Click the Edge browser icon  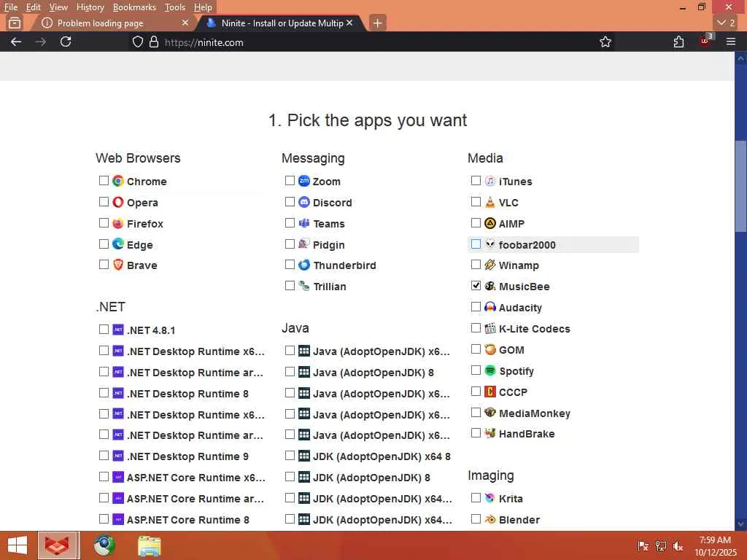[x=117, y=244]
